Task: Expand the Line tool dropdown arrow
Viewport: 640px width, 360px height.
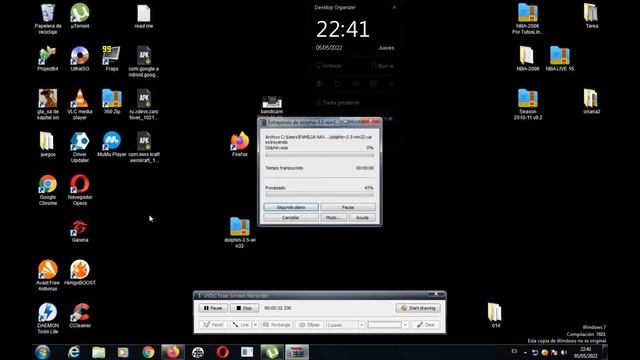Action: pos(255,324)
